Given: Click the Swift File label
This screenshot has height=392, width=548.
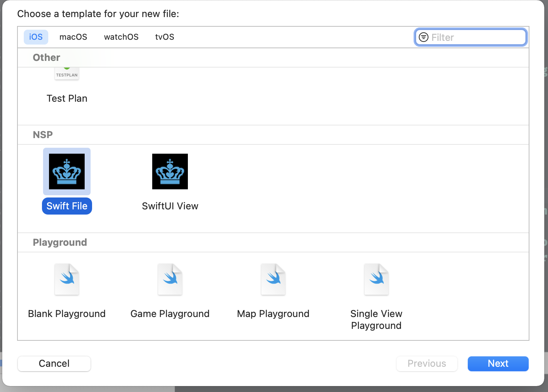Looking at the screenshot, I should click(x=67, y=206).
